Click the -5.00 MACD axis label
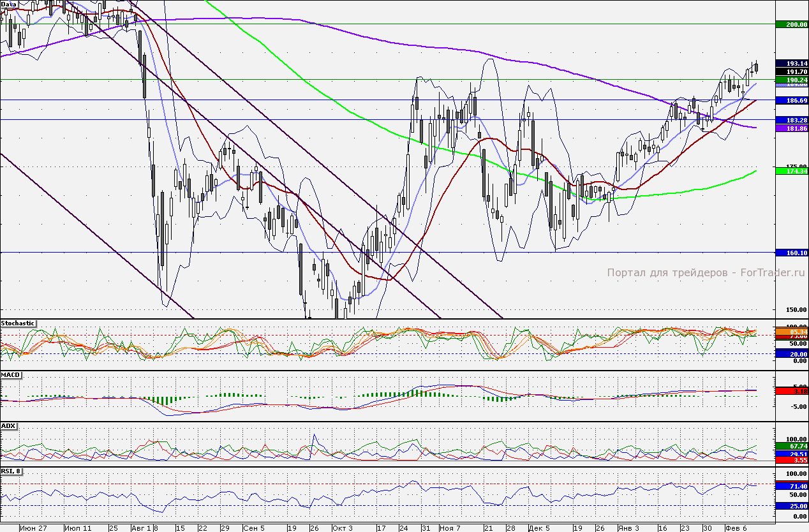The height and width of the screenshot is (532, 809). click(798, 406)
